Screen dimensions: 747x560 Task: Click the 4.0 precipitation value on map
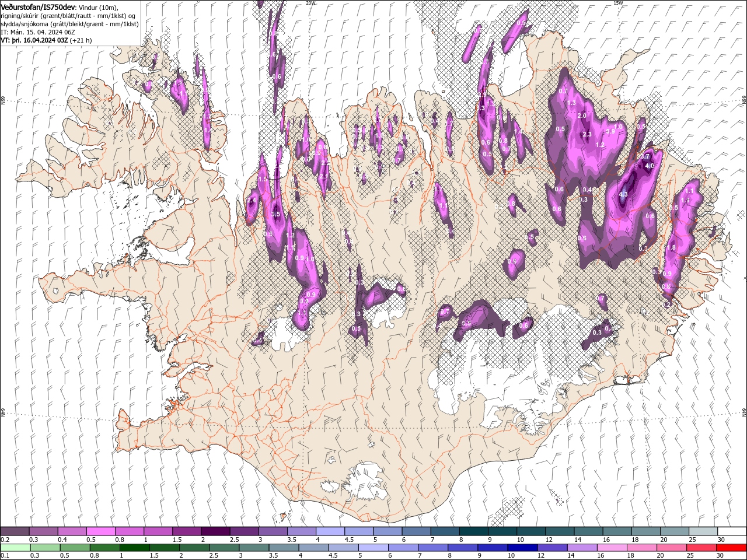click(x=649, y=166)
